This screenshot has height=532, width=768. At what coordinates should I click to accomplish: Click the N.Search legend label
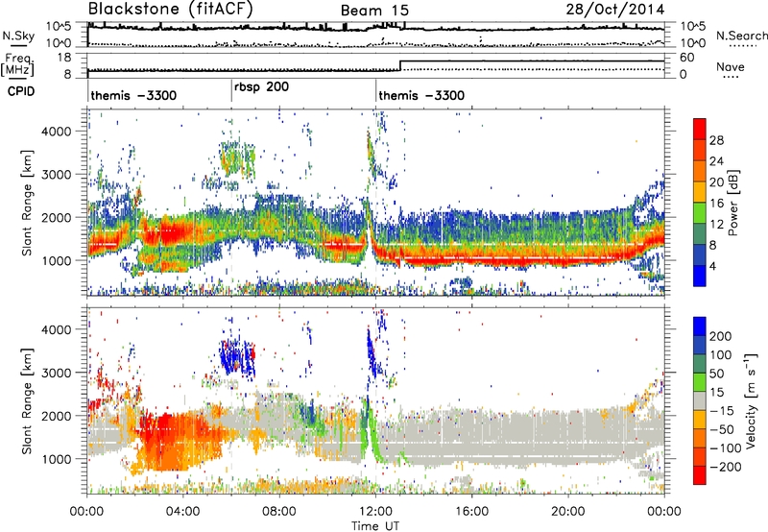pyautogui.click(x=741, y=36)
